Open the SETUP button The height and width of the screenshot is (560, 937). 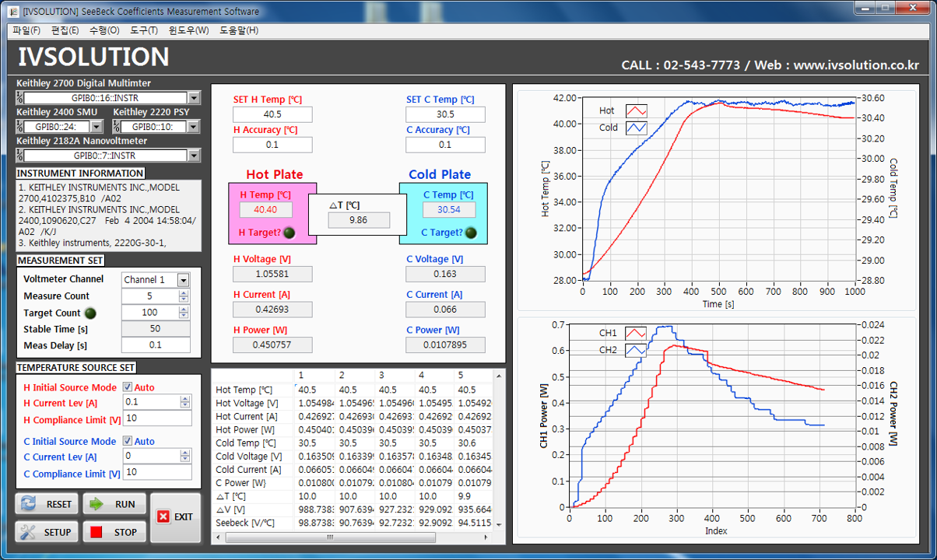point(47,532)
